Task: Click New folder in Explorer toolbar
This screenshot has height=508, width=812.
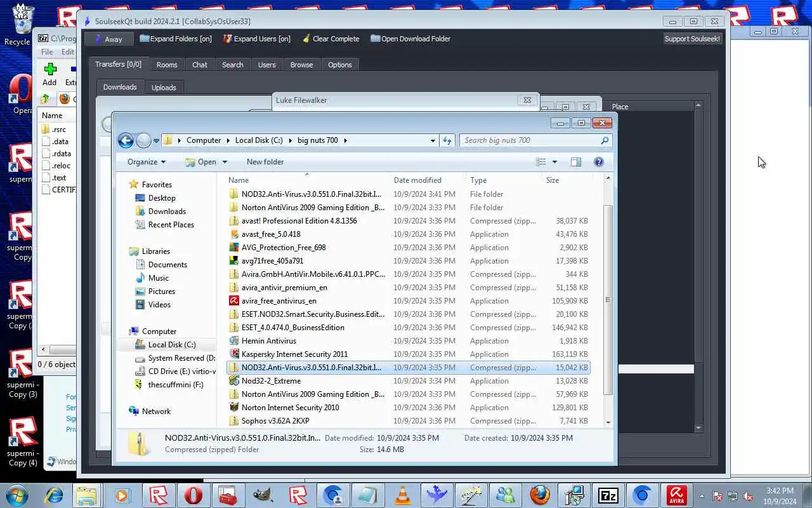Action: pos(265,162)
